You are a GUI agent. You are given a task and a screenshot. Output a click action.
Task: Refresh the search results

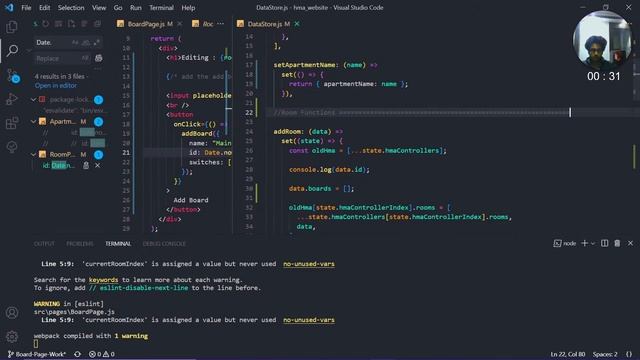pos(46,24)
